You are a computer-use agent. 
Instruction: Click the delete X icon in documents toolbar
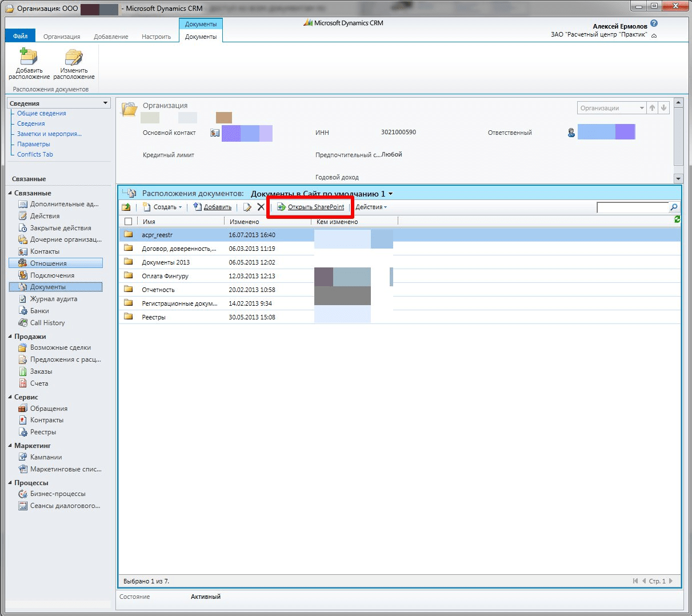coord(261,207)
